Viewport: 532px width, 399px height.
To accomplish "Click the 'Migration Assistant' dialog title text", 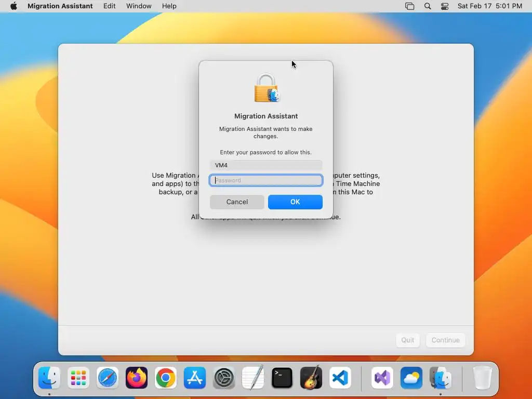I will tap(266, 116).
